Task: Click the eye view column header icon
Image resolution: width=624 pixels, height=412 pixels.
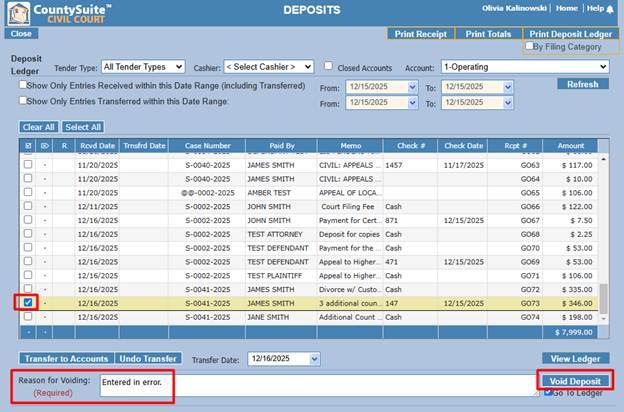Action: [x=45, y=146]
